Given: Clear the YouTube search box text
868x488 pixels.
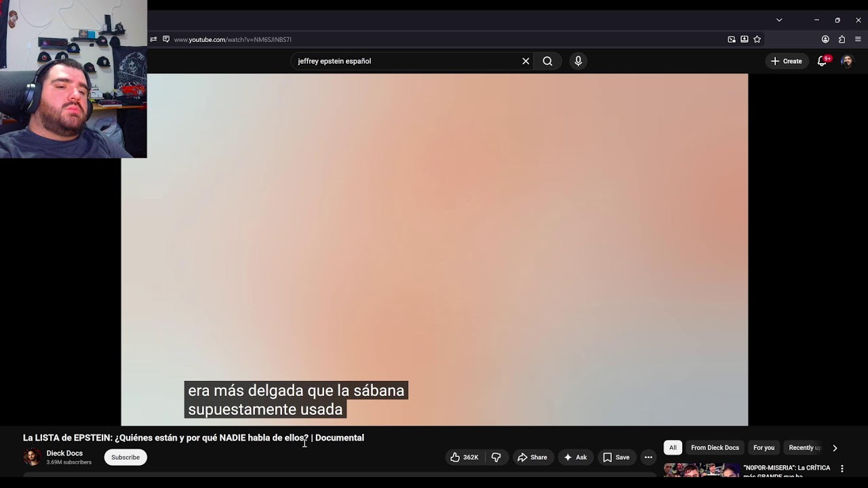Looking at the screenshot, I should click(x=526, y=61).
